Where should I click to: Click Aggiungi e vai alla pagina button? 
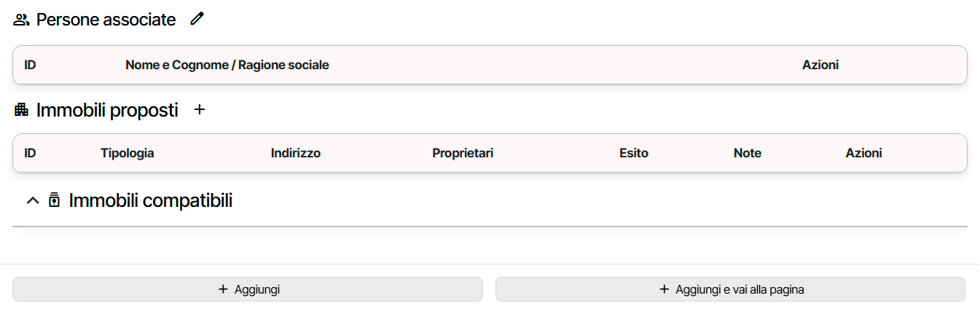click(730, 289)
